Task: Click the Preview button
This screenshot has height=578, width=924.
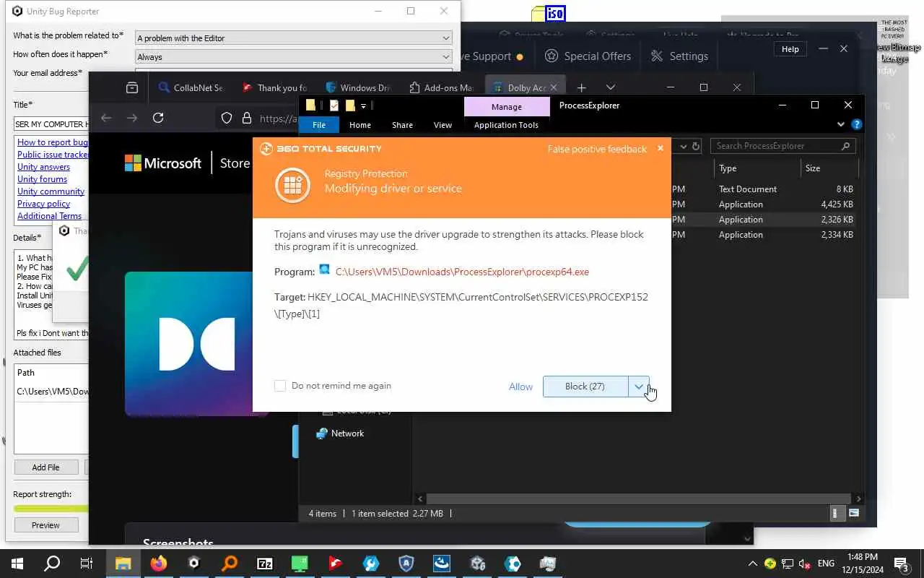Action: coord(45,525)
